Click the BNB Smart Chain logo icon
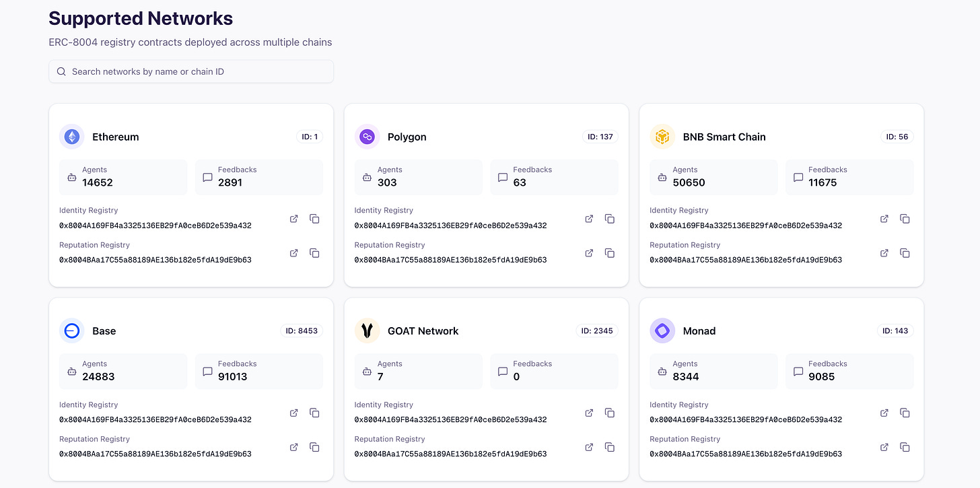 (x=662, y=137)
